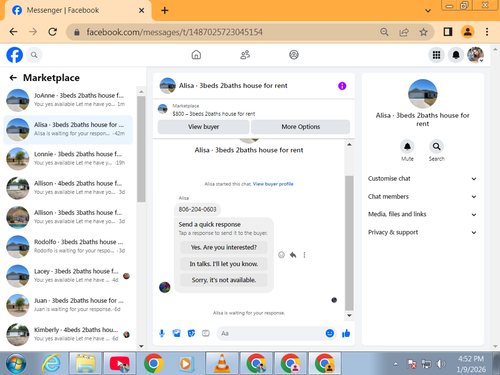Toggle Chrome side panel
500x375 pixels.
(x=448, y=32)
